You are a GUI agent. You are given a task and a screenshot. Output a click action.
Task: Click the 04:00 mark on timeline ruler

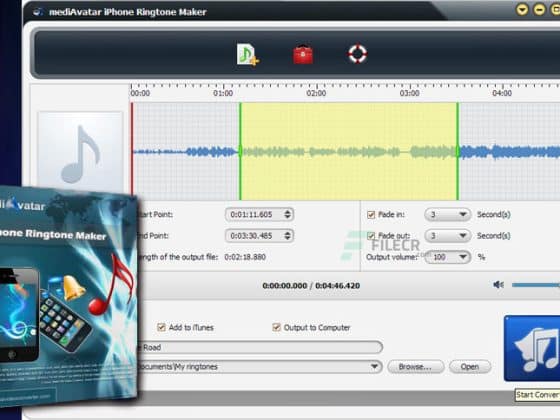click(502, 93)
